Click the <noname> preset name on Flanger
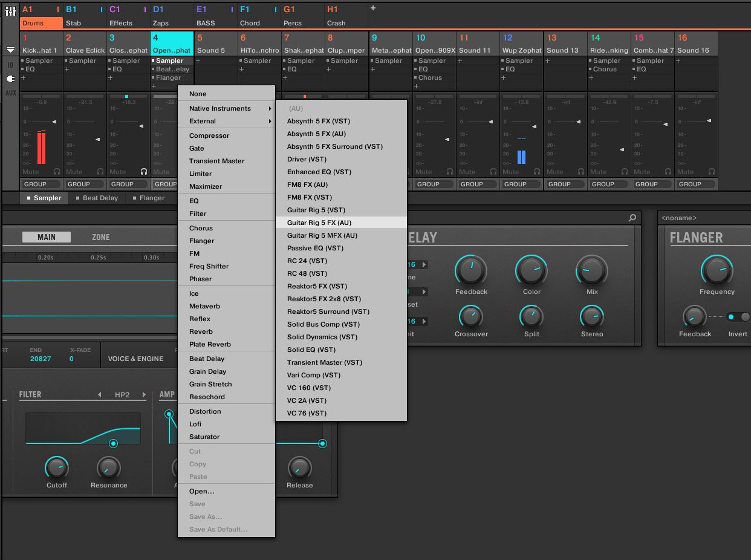Viewport: 751px width, 560px height. tap(679, 218)
